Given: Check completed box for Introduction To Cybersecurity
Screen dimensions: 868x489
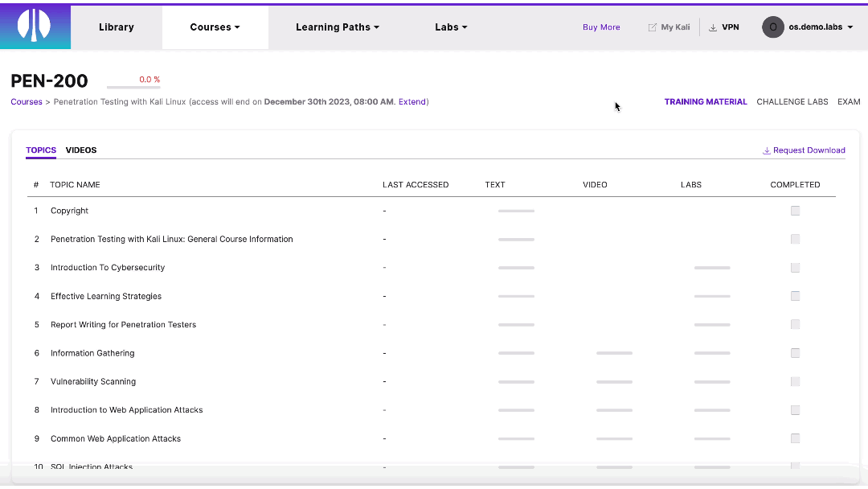Looking at the screenshot, I should point(795,268).
